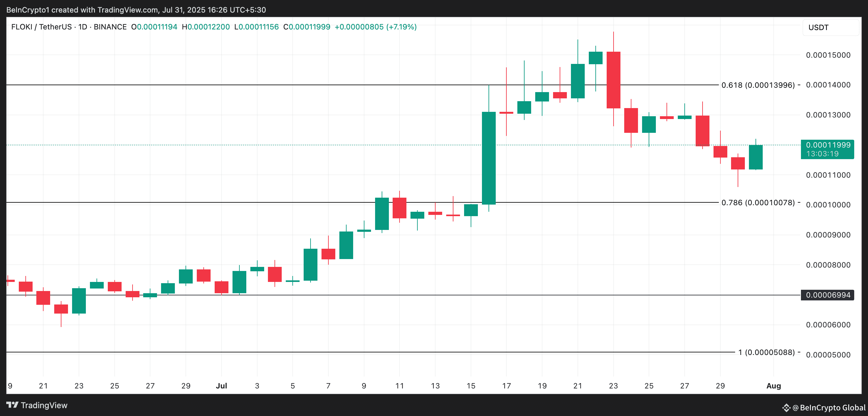Click the 0.00010000 price axis label
The image size is (868, 416).
828,205
